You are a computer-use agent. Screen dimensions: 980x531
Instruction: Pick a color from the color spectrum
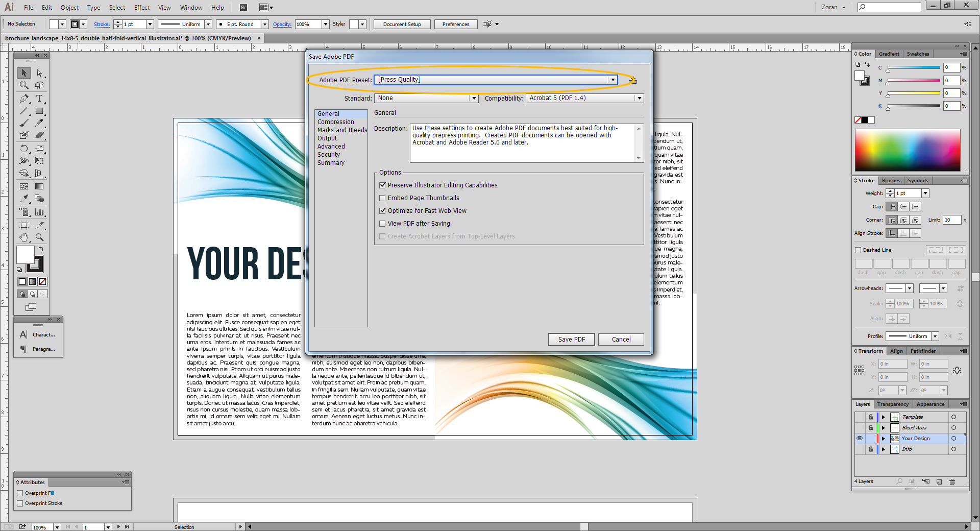908,150
